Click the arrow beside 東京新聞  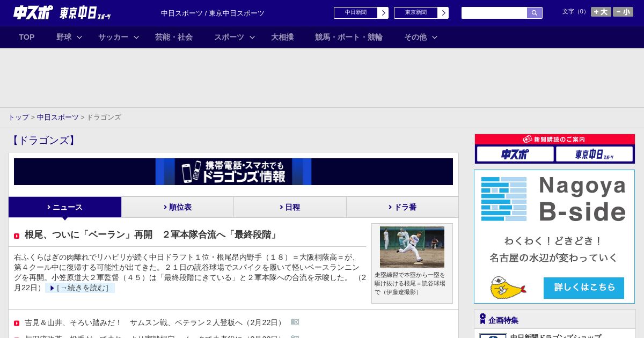tap(443, 13)
